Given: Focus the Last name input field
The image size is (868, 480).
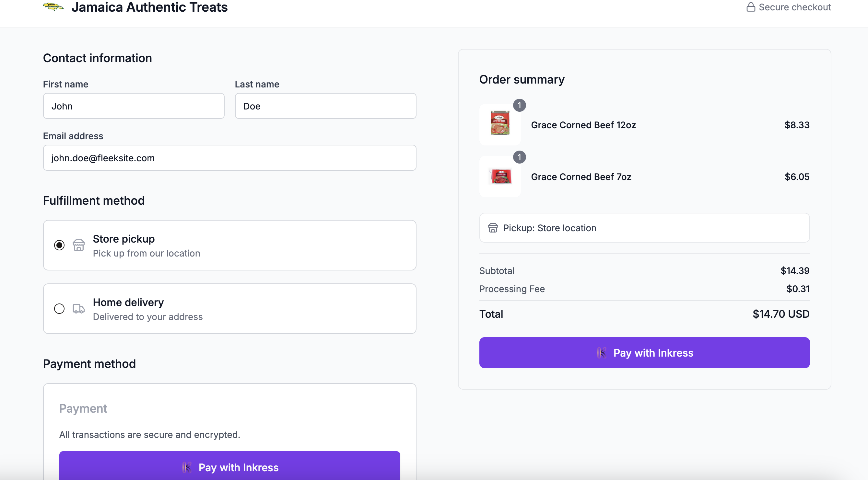Looking at the screenshot, I should pos(325,106).
